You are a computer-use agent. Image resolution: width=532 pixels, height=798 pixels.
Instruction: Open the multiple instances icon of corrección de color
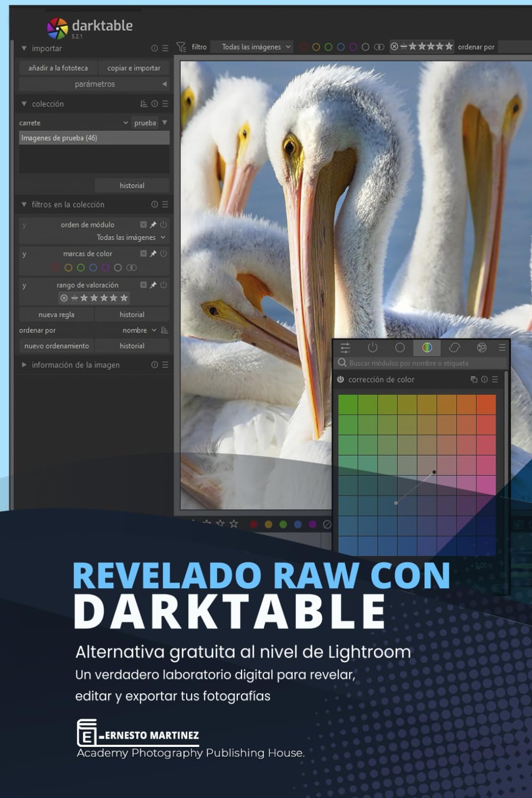[474, 380]
